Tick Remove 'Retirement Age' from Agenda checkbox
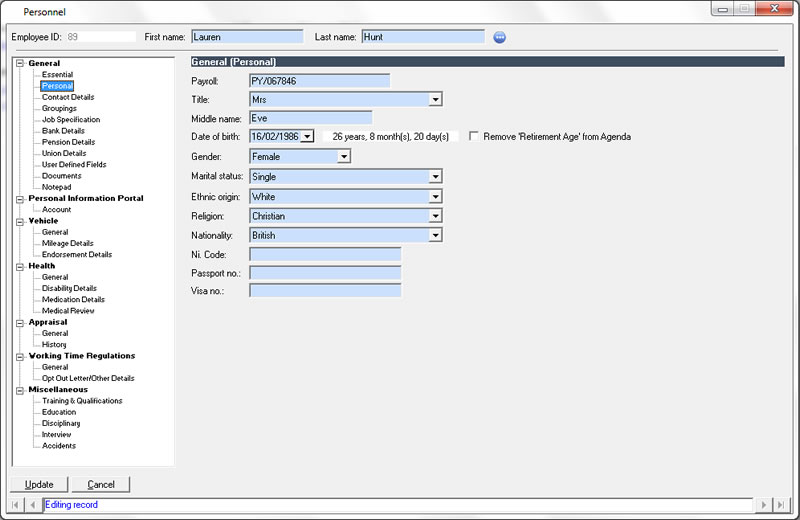Image resolution: width=800 pixels, height=520 pixels. 474,136
